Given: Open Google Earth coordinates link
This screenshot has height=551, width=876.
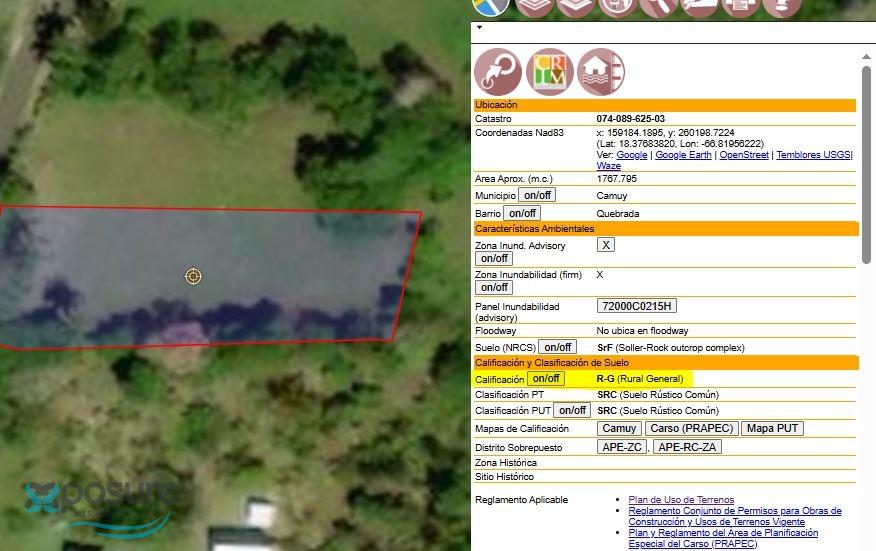Looking at the screenshot, I should point(683,155).
